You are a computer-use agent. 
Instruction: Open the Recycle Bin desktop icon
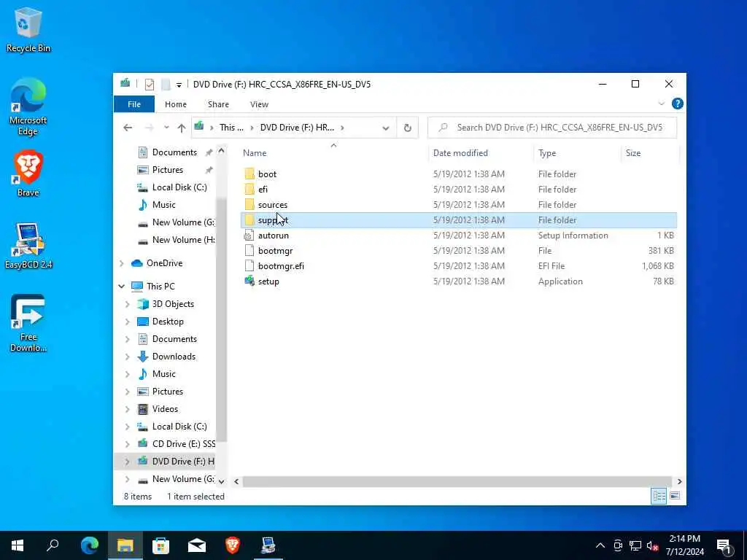(x=28, y=29)
